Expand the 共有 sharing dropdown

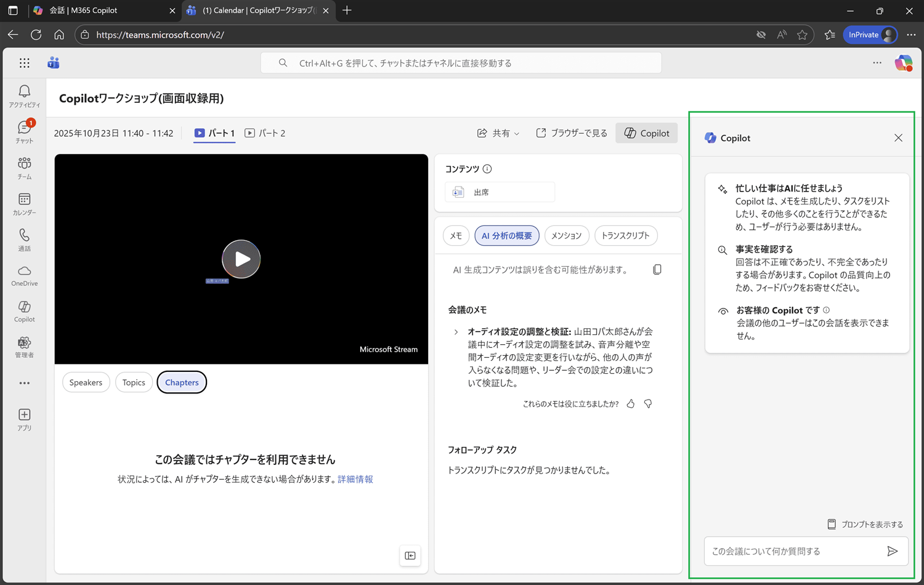click(498, 133)
